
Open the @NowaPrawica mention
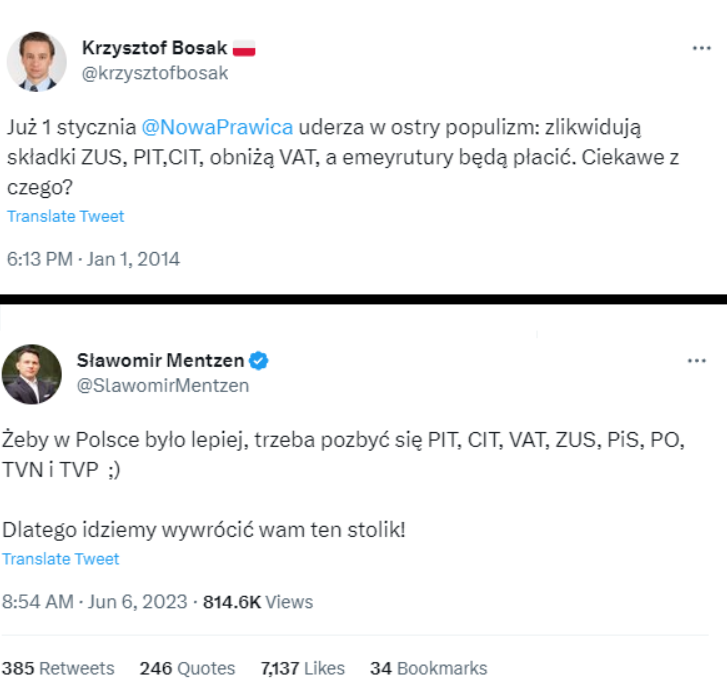tap(217, 127)
